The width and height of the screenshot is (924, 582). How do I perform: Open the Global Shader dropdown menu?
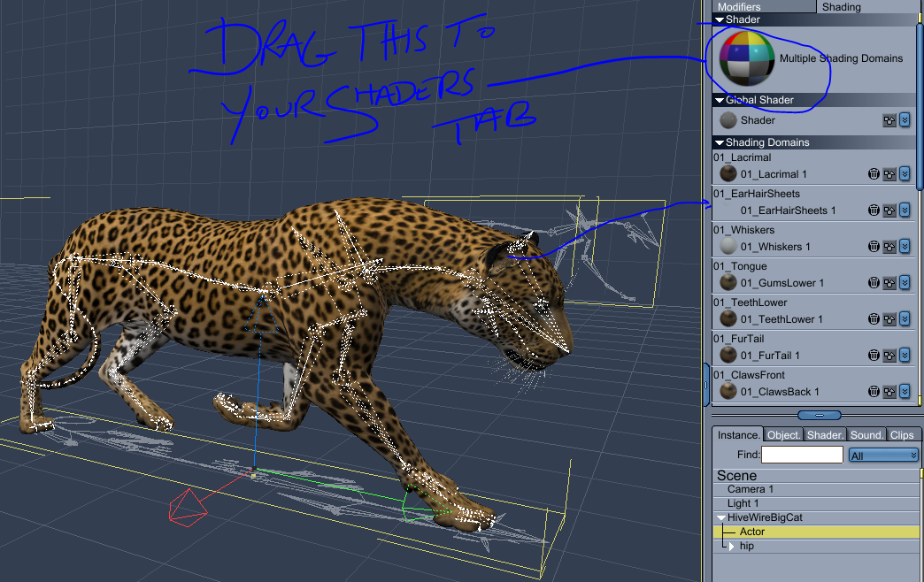(905, 120)
